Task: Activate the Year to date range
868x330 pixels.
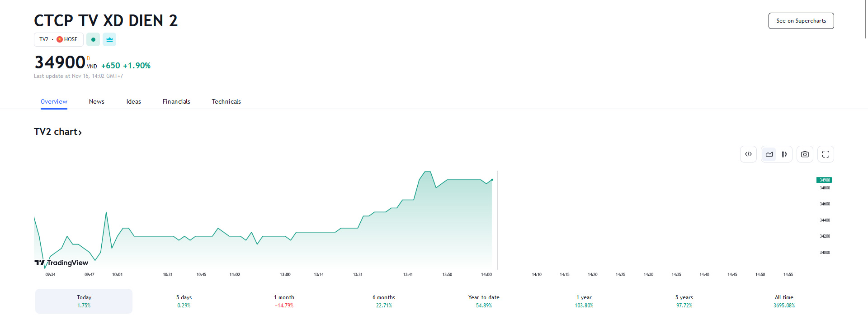Action: pyautogui.click(x=484, y=301)
